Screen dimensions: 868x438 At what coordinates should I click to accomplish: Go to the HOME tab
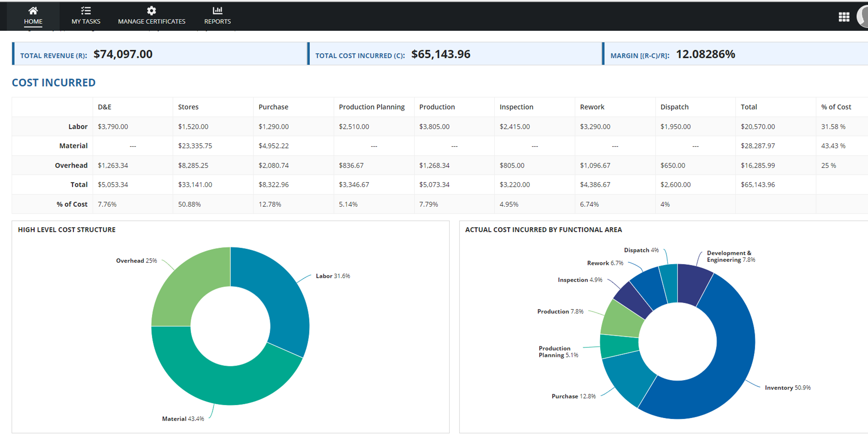click(x=33, y=16)
